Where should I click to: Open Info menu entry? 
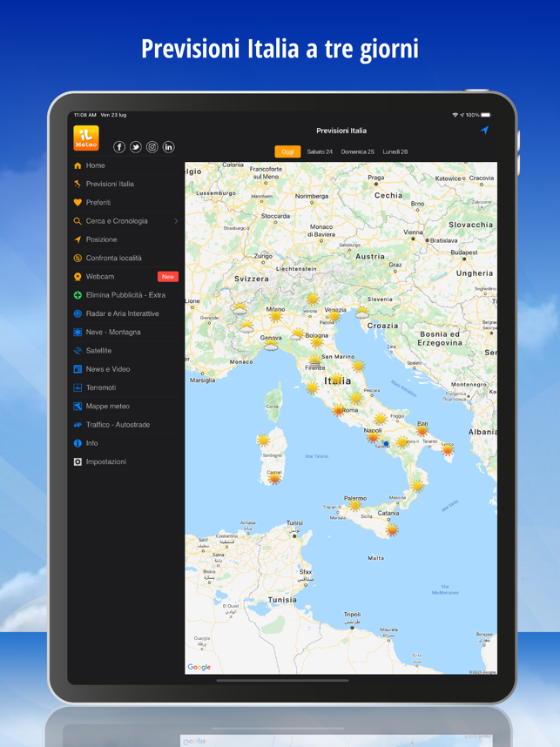[x=125, y=443]
